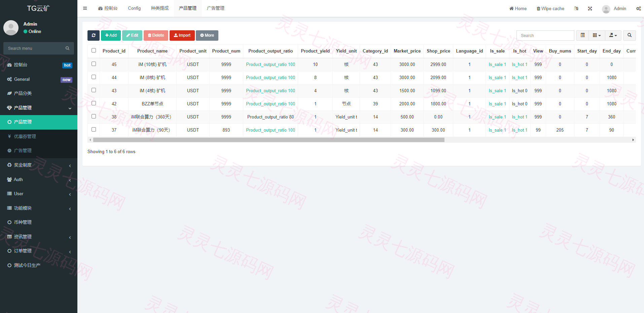
Task: Click the sidebar Admin profile picture
Action: (x=11, y=28)
